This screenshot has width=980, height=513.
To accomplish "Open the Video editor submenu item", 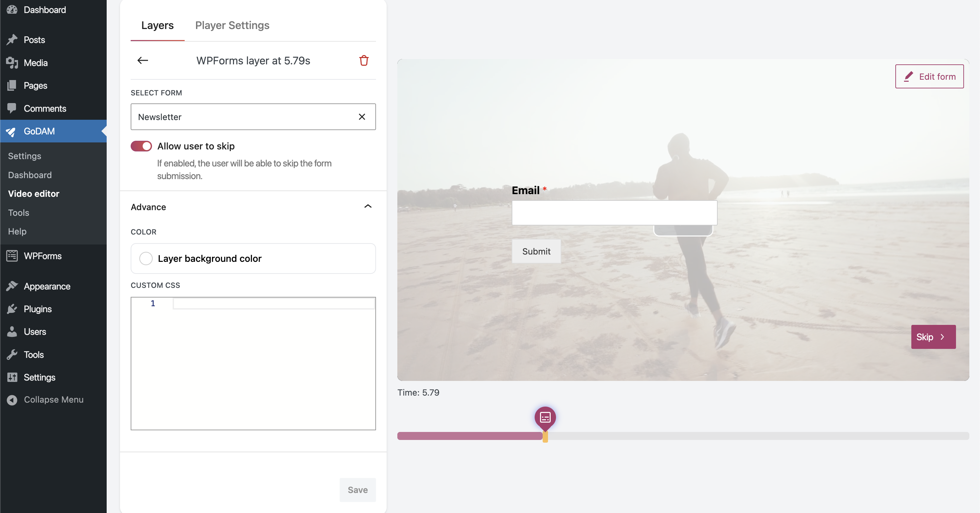I will (x=33, y=194).
